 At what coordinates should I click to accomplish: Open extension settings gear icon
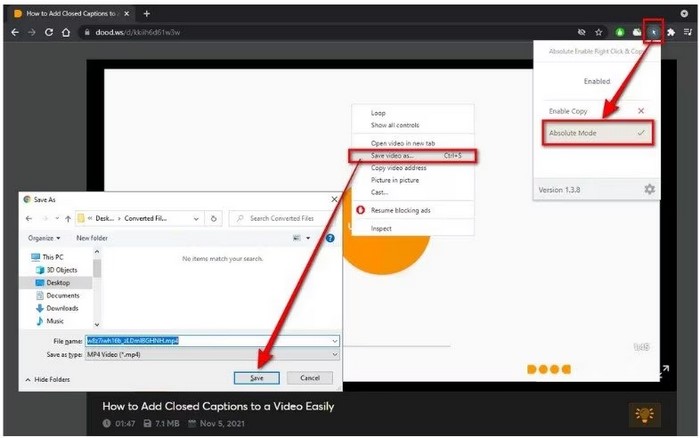(649, 189)
